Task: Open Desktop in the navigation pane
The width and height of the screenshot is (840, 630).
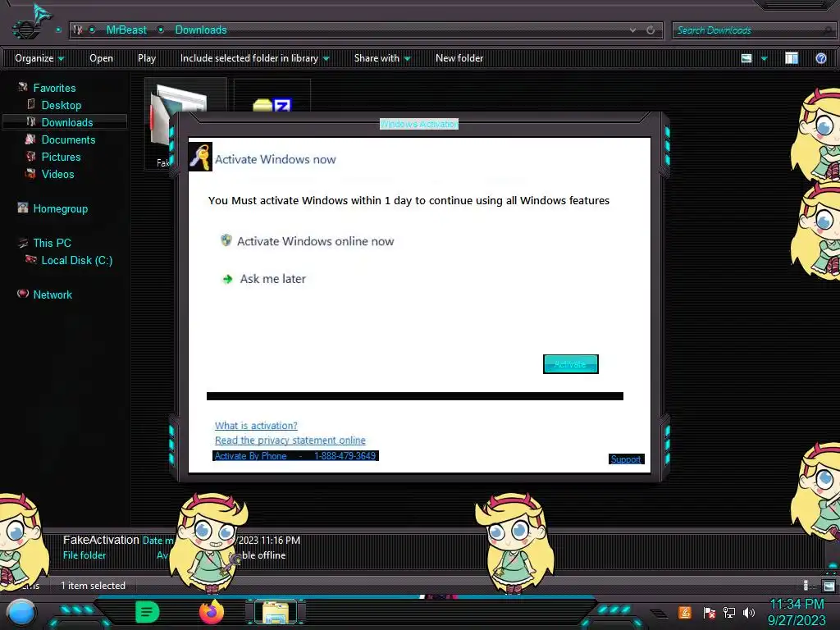Action: pos(62,105)
